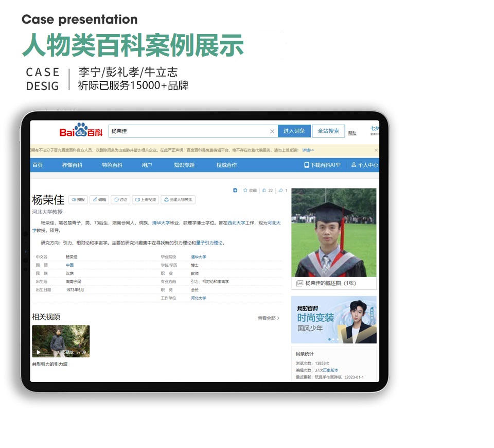Click the 收藏 star icon

point(245,191)
